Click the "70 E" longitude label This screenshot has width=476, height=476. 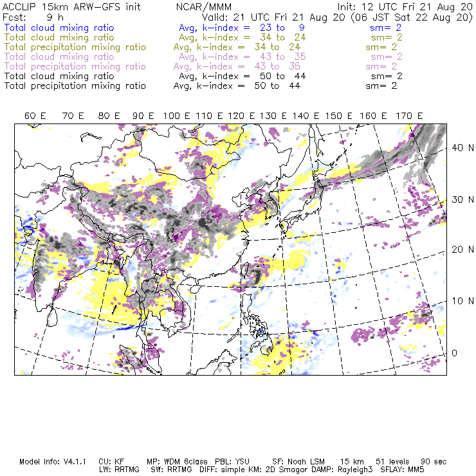tap(73, 116)
